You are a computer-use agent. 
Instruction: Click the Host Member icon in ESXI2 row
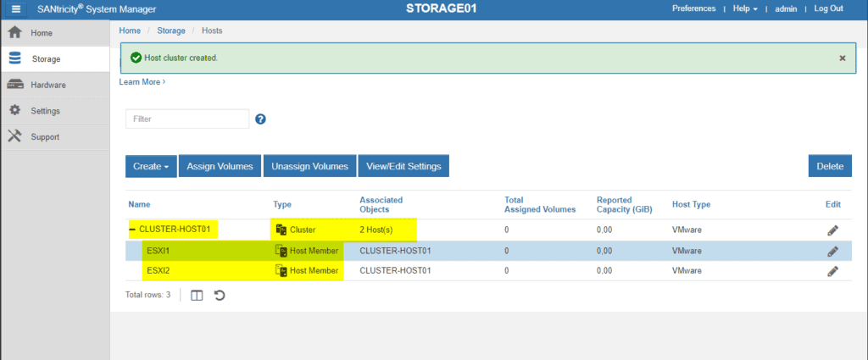(x=281, y=271)
